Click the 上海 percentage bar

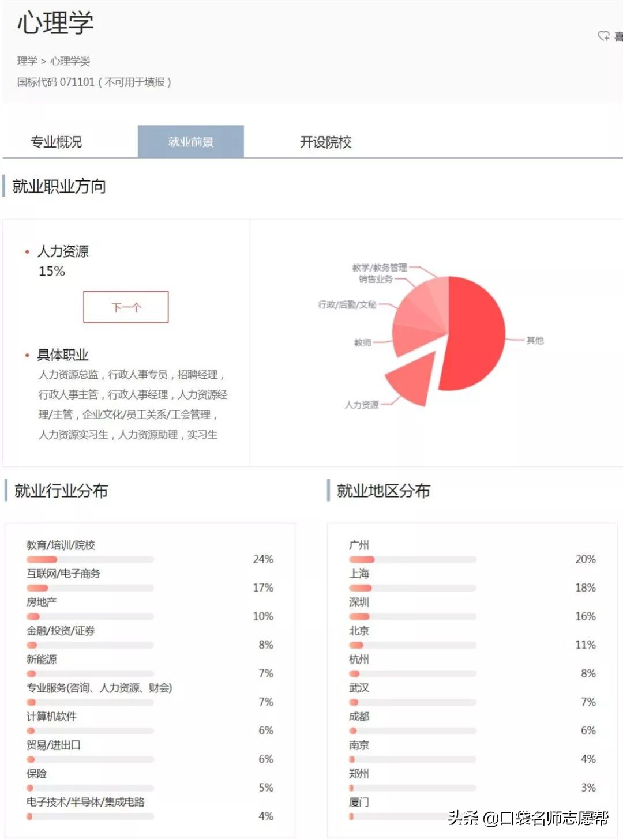pos(412,588)
